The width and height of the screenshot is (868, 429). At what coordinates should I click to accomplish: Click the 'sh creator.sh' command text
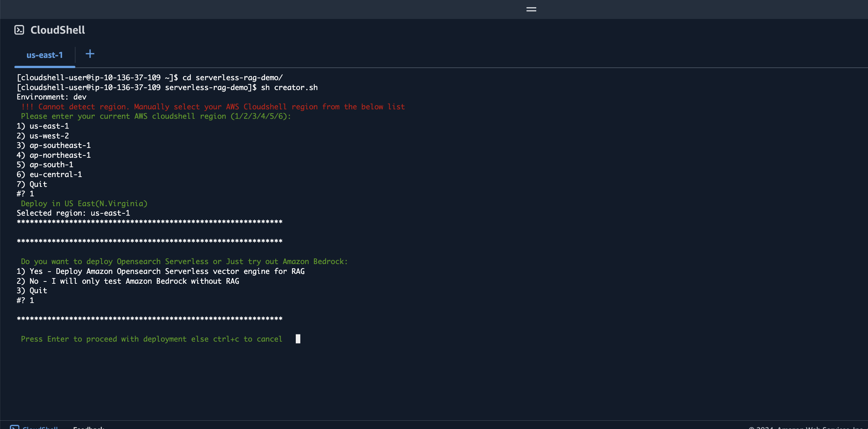[289, 88]
